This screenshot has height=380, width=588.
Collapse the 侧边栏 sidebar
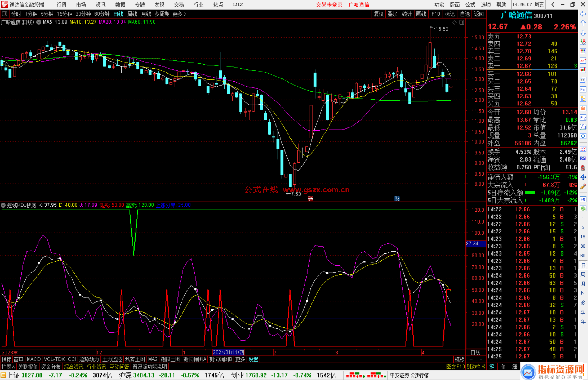pos(476,367)
